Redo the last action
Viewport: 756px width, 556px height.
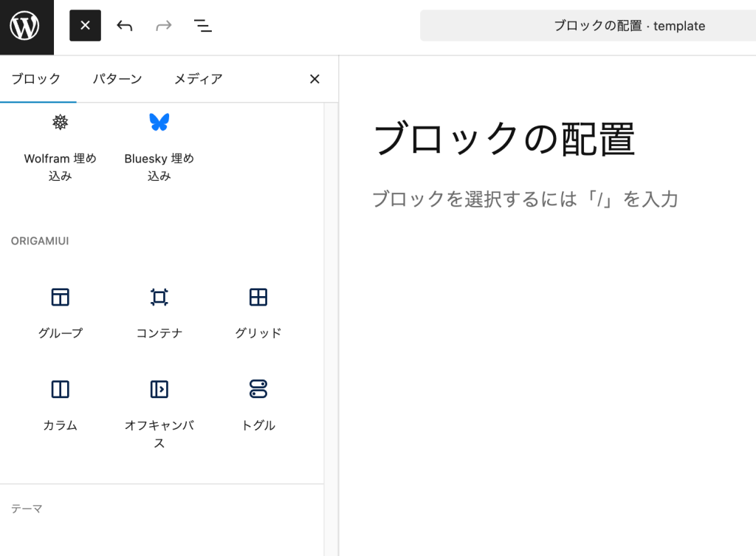[x=163, y=26]
